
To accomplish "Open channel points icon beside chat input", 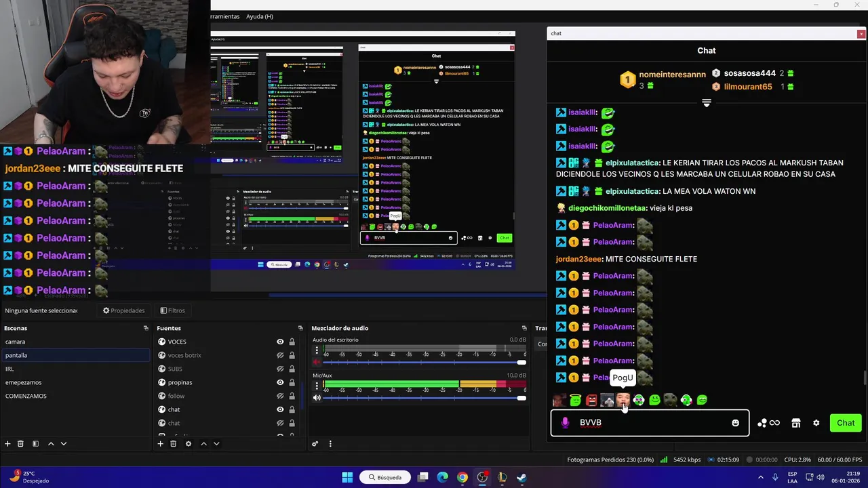I will [768, 423].
